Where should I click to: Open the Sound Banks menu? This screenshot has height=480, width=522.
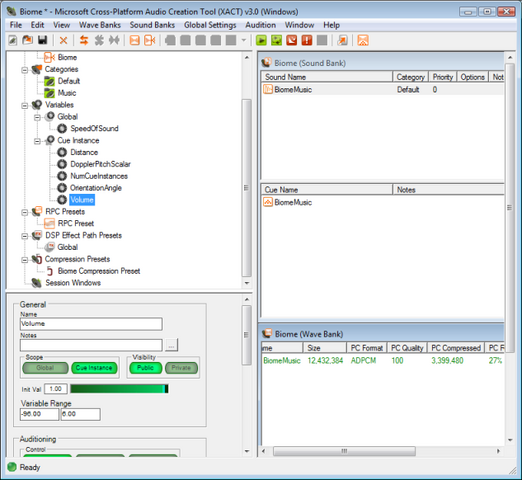pos(152,25)
